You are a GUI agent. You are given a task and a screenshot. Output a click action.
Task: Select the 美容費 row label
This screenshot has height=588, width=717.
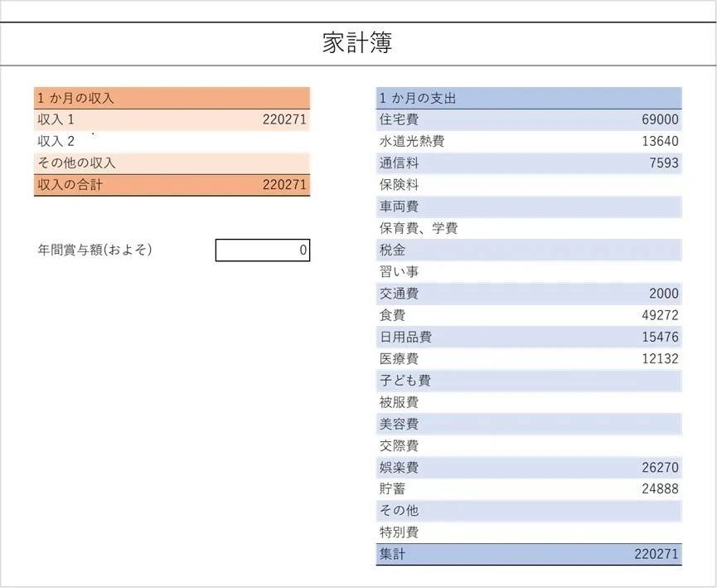[x=399, y=424]
